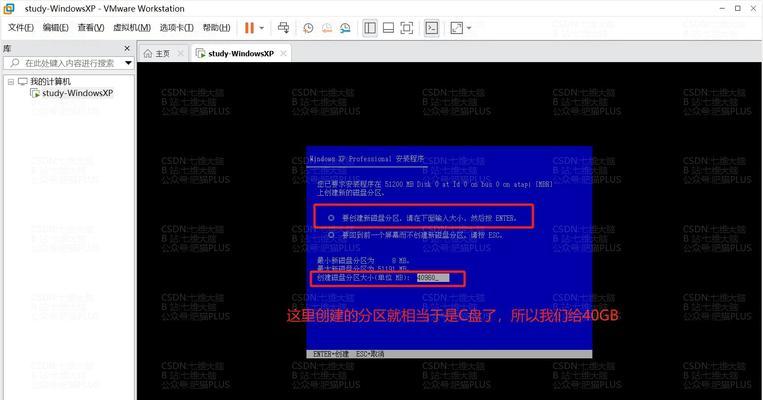Open the console view icon

[431, 28]
